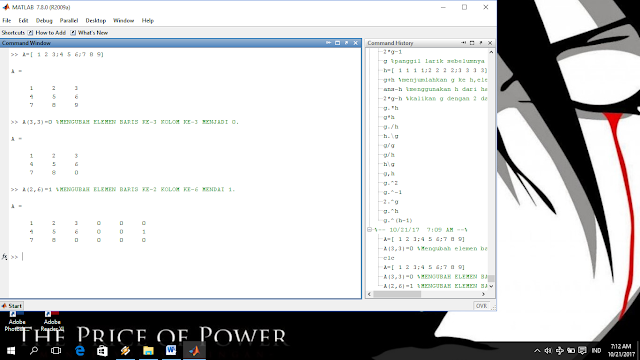Maximize the Command Window panel
The image size is (640, 360).
(338, 43)
